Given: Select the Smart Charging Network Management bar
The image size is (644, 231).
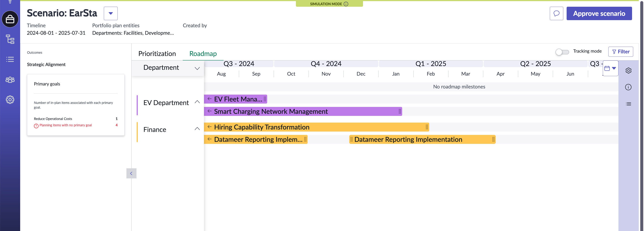Looking at the screenshot, I should (303, 111).
